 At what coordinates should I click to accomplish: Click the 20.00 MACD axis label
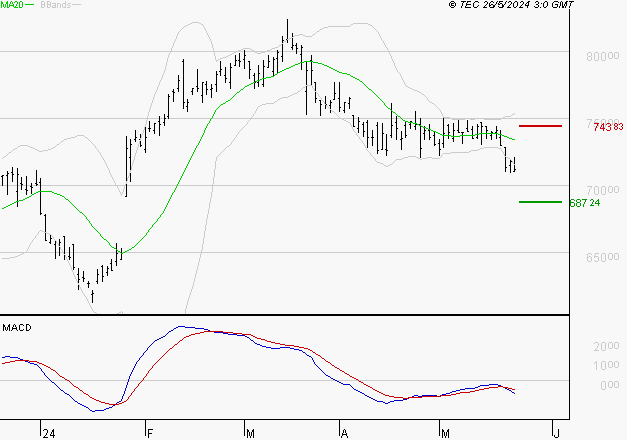(606, 346)
